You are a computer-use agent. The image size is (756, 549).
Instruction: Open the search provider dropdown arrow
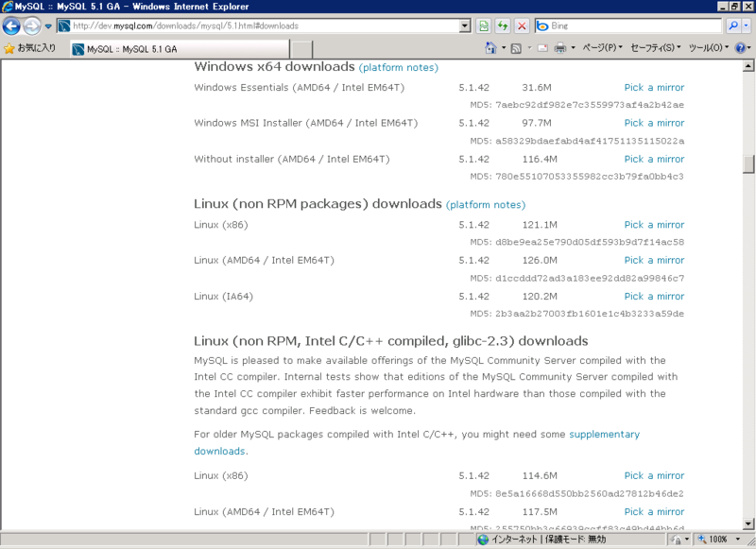pyautogui.click(x=746, y=26)
